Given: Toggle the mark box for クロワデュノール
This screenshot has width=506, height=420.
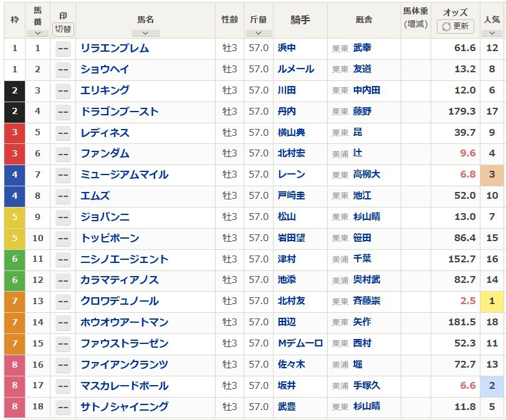Looking at the screenshot, I should point(63,302).
